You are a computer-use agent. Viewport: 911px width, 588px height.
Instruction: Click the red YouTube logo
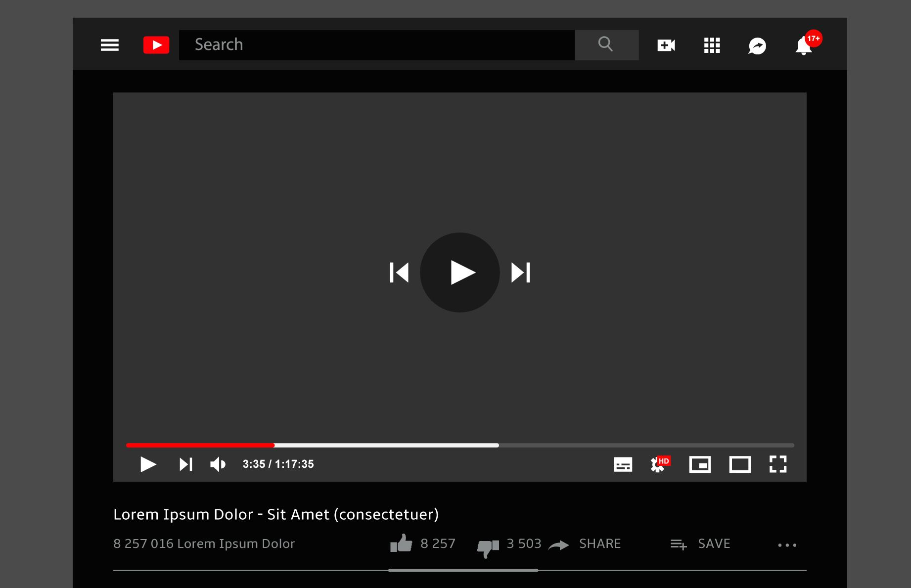(156, 45)
